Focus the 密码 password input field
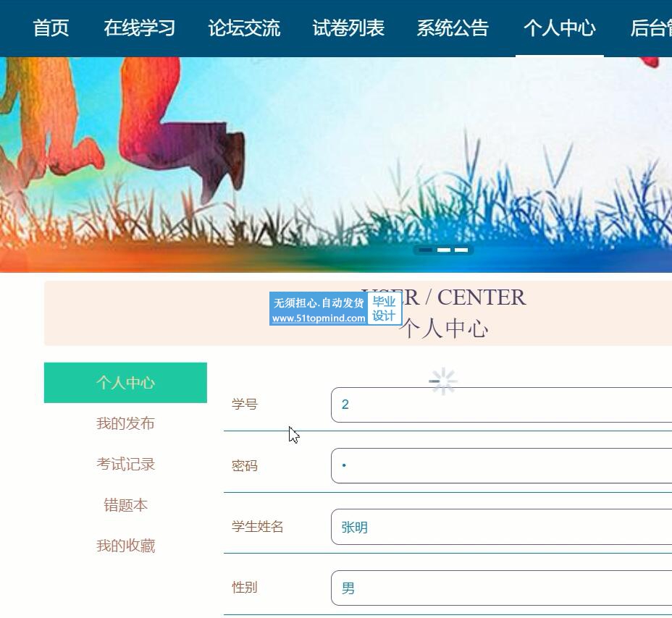This screenshot has width=672, height=618. pos(501,465)
